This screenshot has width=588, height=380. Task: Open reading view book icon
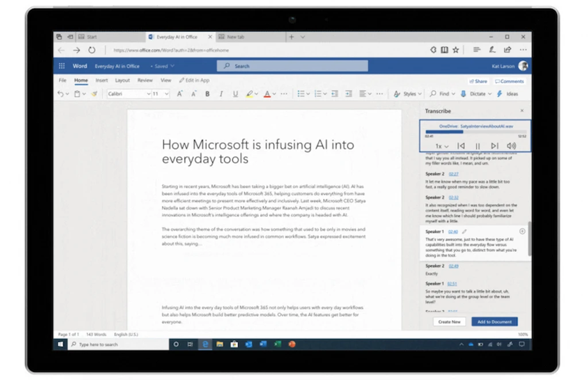444,50
